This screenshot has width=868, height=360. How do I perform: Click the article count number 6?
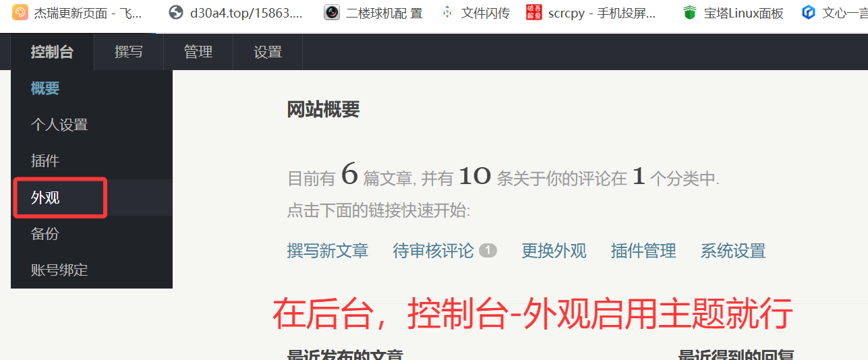click(349, 175)
